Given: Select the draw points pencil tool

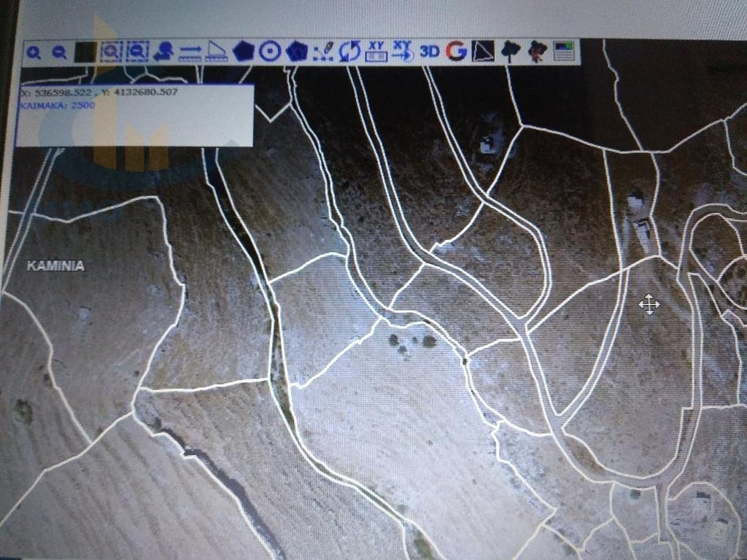Looking at the screenshot, I should coord(323,51).
